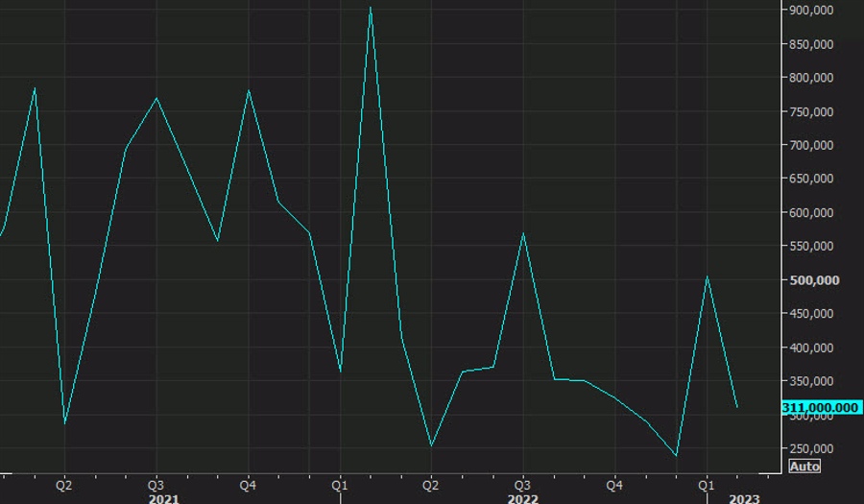
Task: Click the highest peak above 900,000
Action: [371, 8]
